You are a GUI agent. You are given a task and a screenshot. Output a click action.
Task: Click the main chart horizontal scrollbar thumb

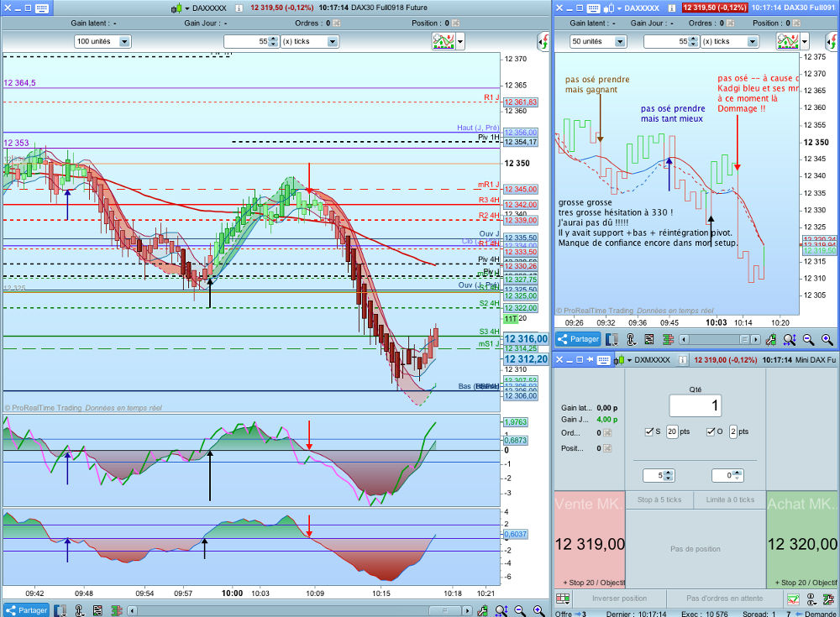445,610
